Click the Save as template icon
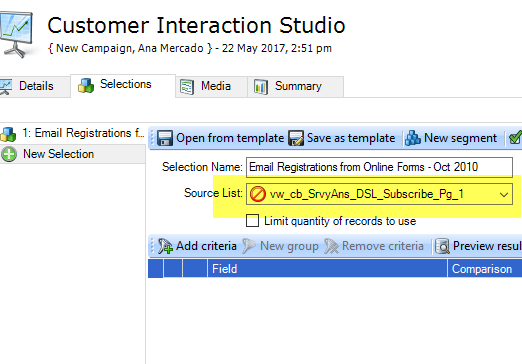This screenshot has height=364, width=522. pyautogui.click(x=296, y=138)
